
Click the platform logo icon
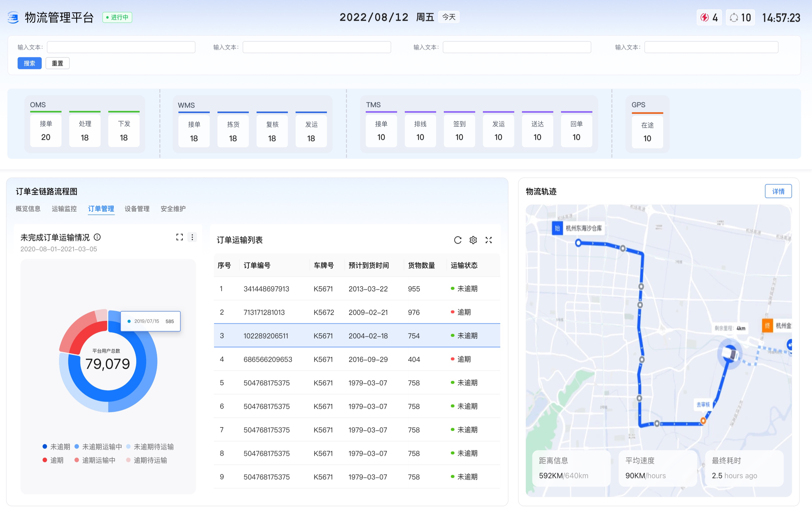[13, 18]
